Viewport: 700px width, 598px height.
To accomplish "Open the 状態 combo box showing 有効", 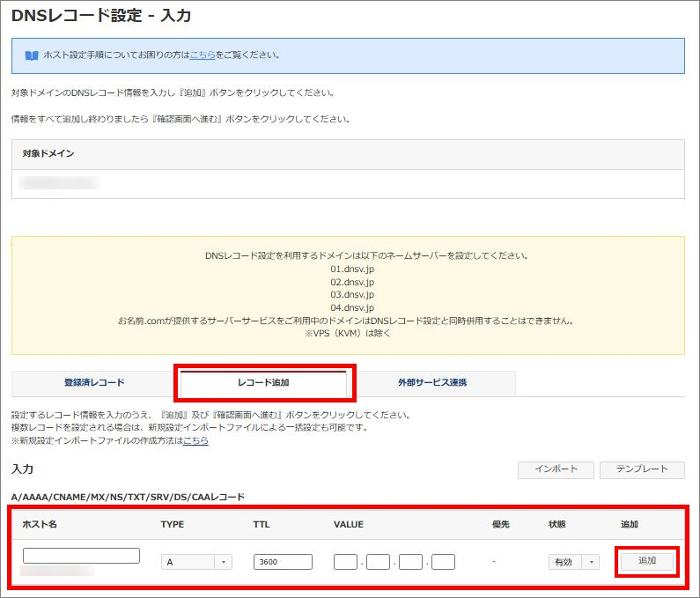I will 574,562.
